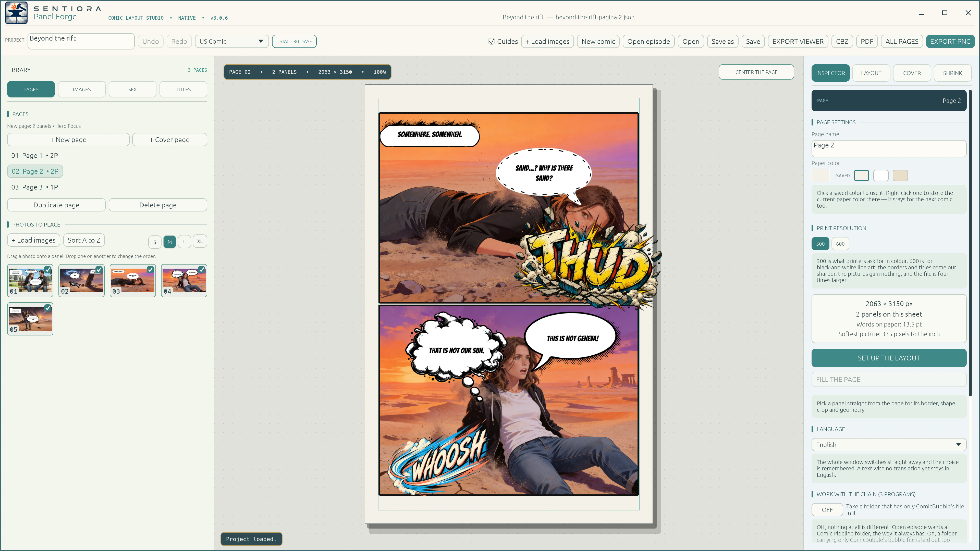The height and width of the screenshot is (551, 980).
Task: Expand the English language dropdown
Action: 889,445
